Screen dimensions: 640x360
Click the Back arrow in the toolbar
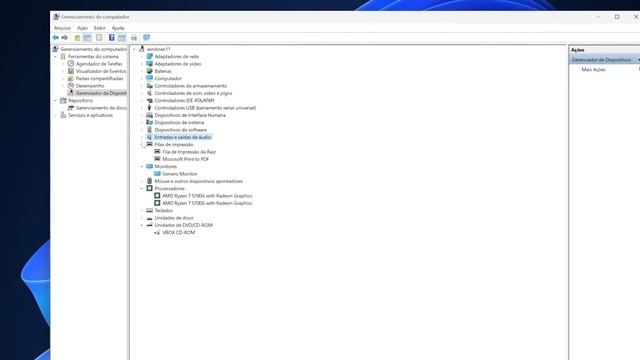56,38
